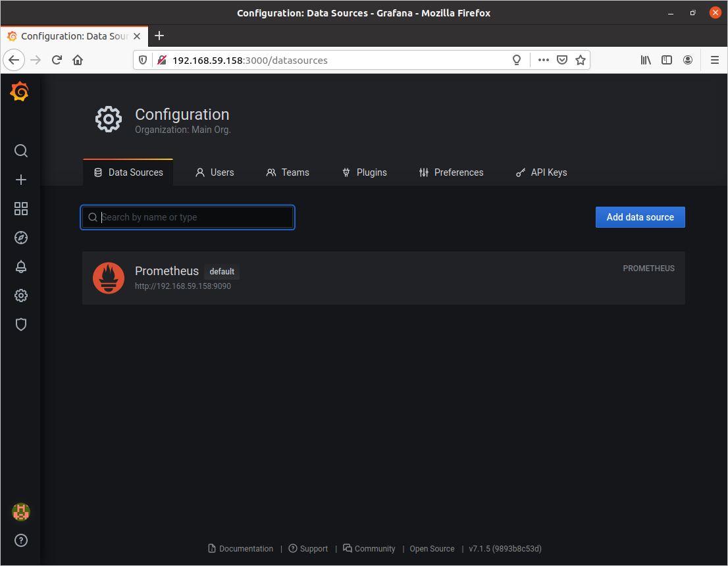Select the API Keys tab
The height and width of the screenshot is (566, 728).
(540, 172)
